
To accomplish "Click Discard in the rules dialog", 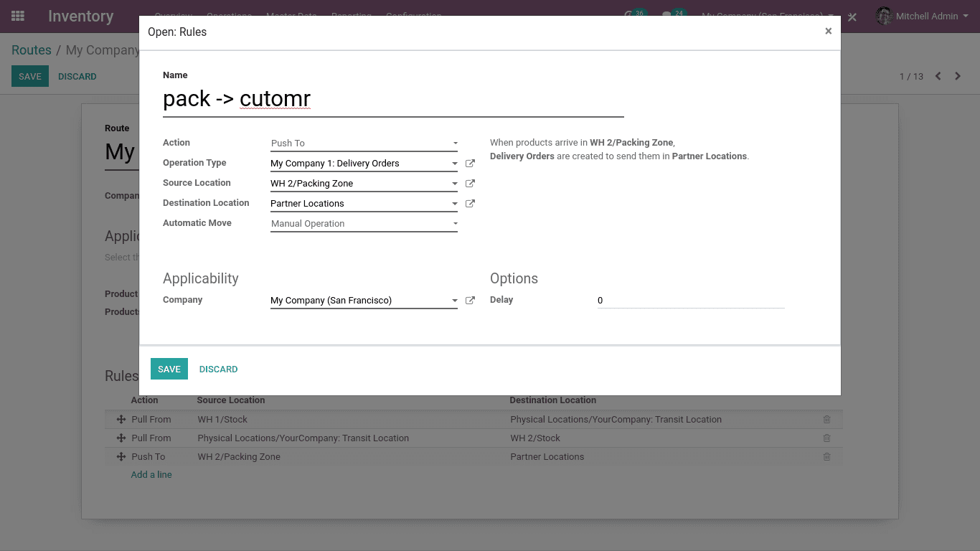I will [219, 369].
